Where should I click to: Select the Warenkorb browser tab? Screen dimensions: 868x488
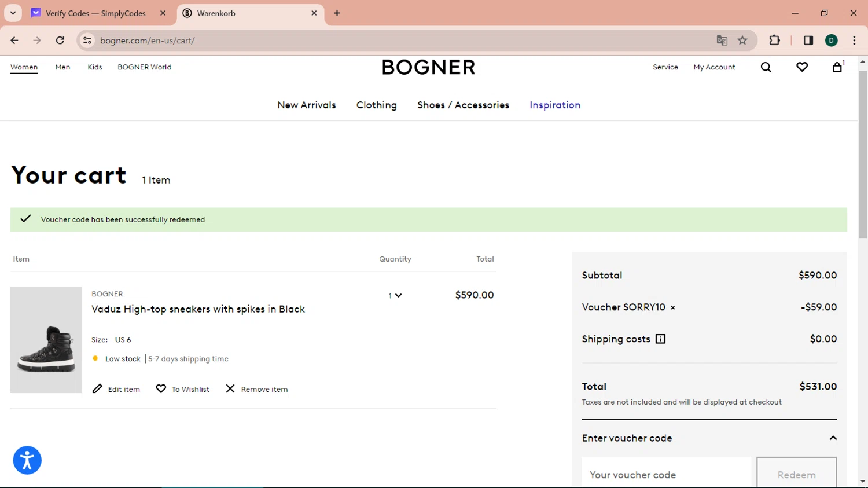[250, 13]
